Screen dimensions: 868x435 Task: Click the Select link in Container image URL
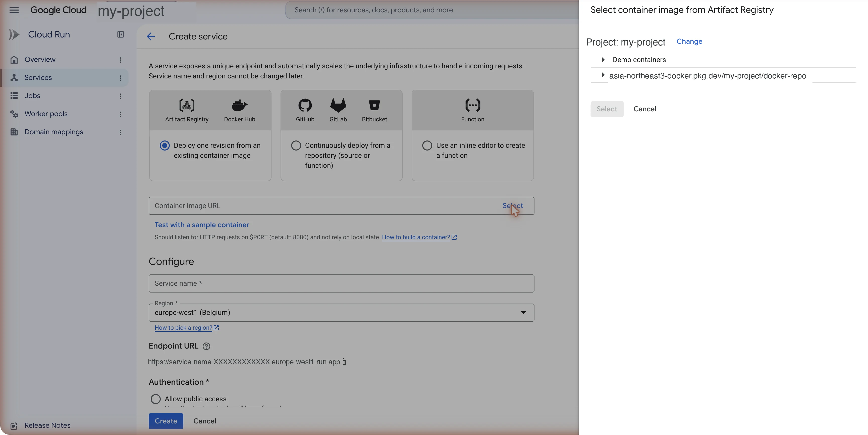[513, 206]
